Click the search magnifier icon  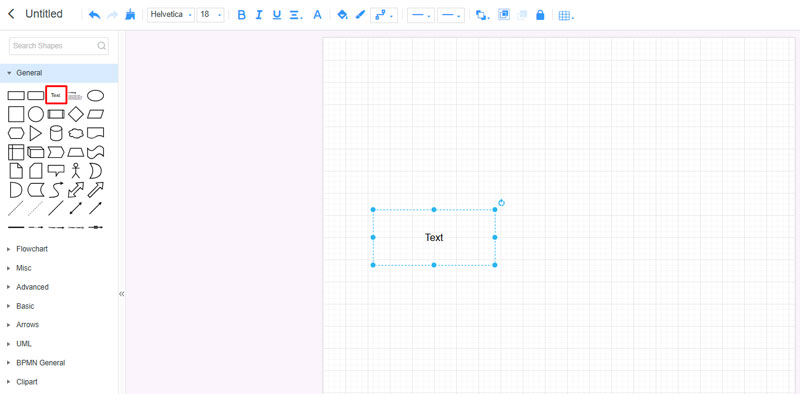point(102,45)
